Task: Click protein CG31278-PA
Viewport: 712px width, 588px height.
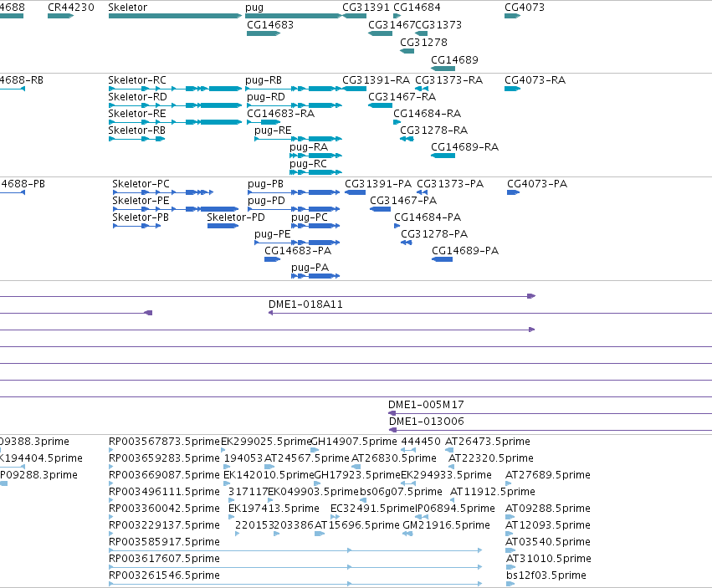Action: [407, 243]
